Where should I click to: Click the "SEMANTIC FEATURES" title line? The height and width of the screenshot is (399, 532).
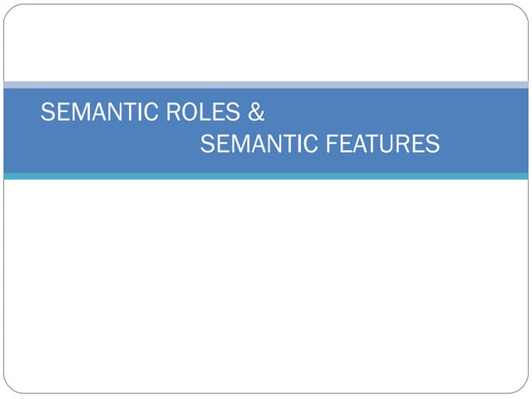pyautogui.click(x=320, y=145)
